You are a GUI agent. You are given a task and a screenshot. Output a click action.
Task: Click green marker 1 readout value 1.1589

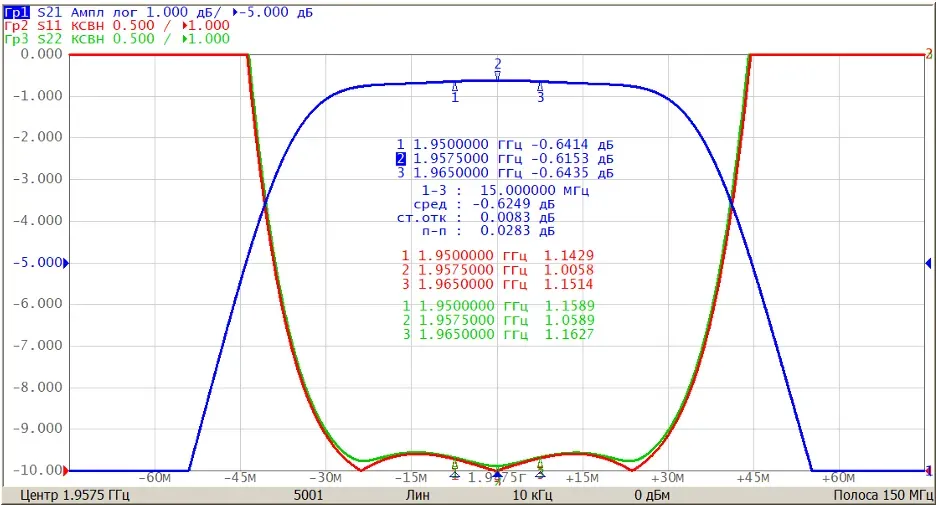[569, 306]
